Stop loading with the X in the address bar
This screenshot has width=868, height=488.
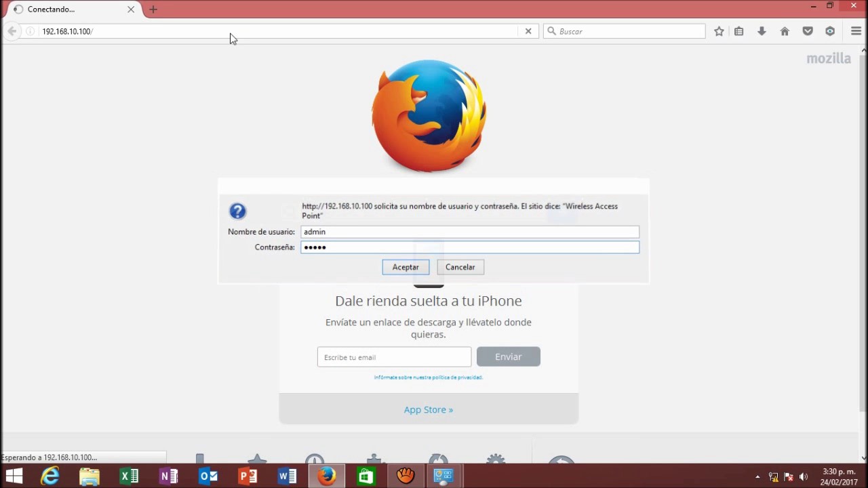[528, 31]
